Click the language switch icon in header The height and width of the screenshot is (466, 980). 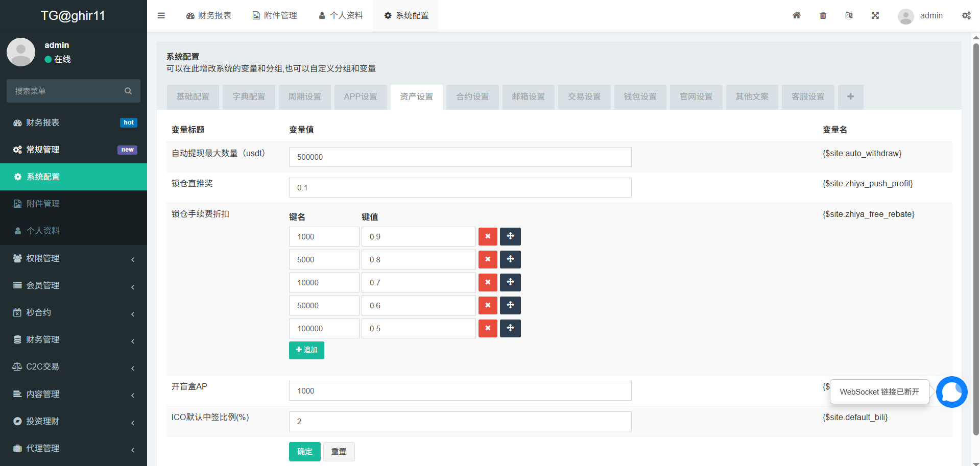[849, 15]
